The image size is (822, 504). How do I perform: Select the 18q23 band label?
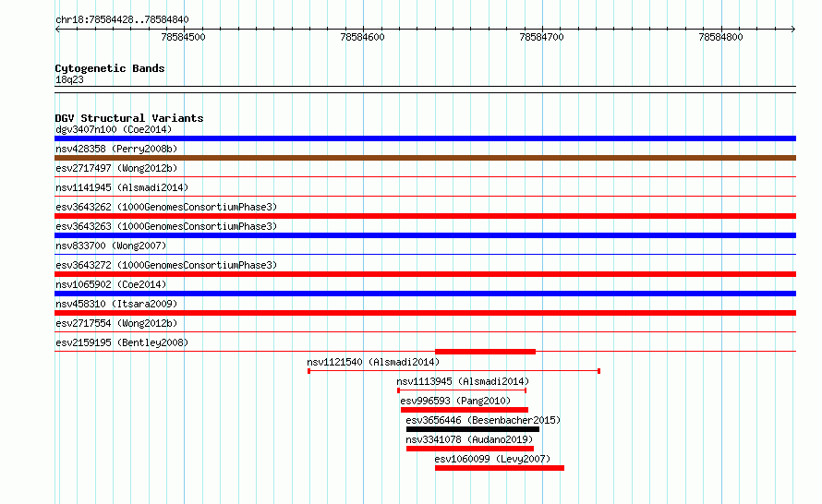coord(69,79)
